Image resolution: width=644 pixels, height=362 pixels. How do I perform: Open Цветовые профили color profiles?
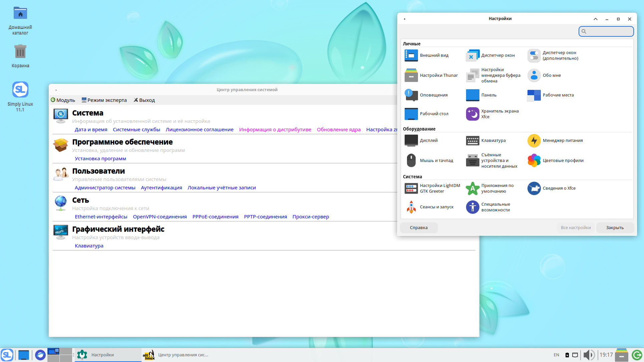556,161
